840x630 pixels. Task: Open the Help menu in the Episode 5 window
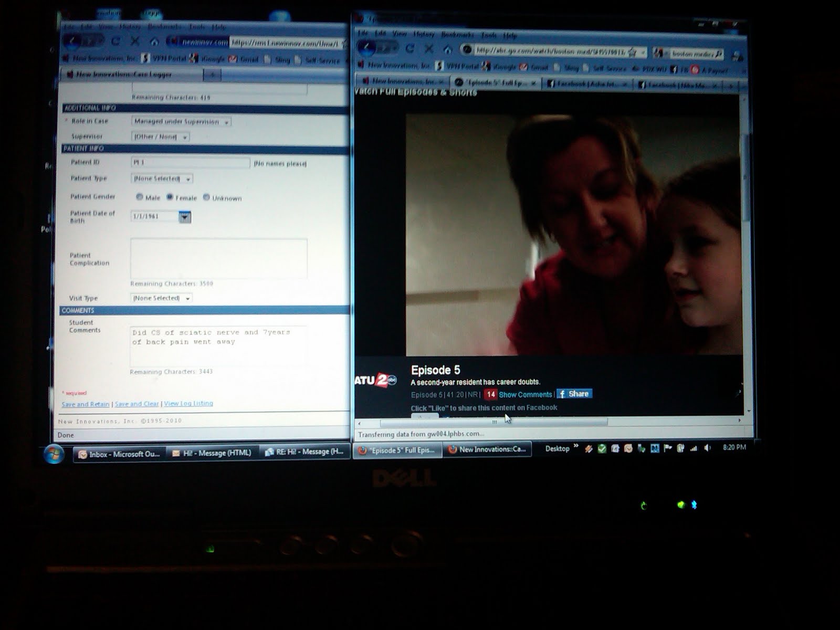coord(510,35)
